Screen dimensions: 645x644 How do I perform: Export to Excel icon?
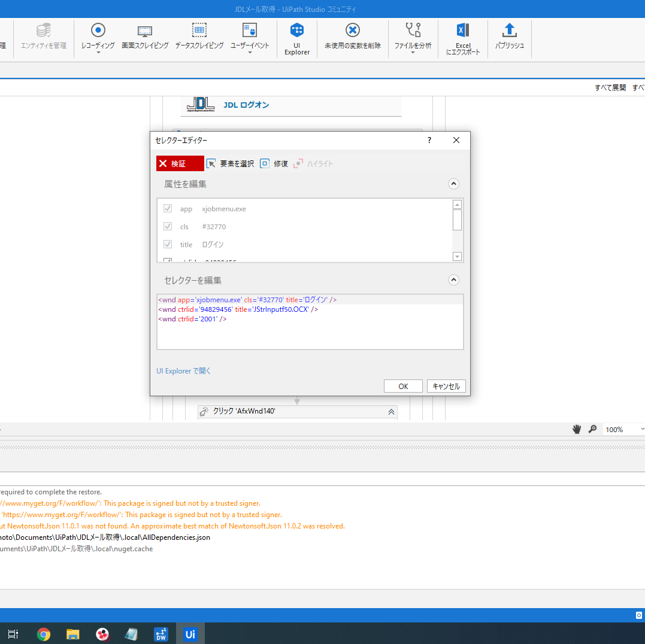(463, 30)
